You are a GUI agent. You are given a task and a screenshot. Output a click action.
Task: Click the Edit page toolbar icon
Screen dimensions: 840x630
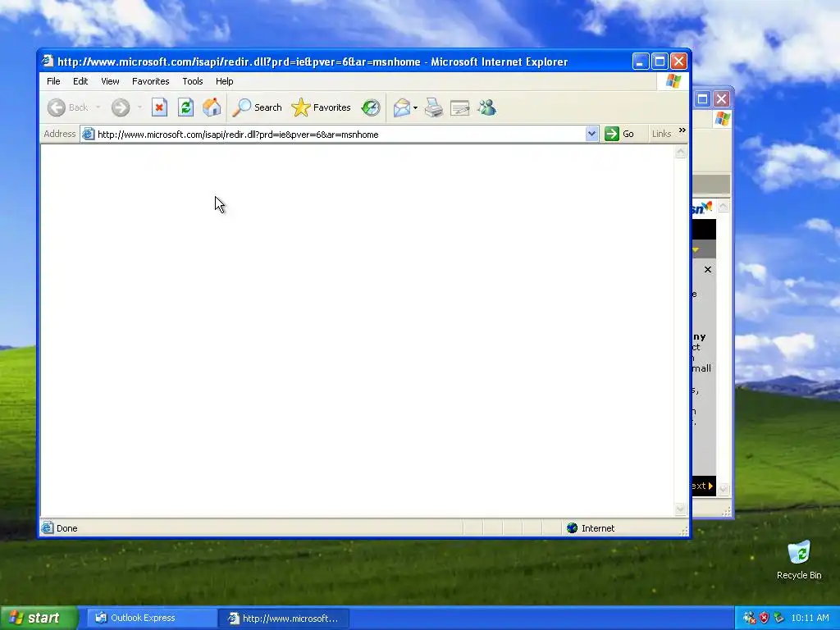pos(459,108)
